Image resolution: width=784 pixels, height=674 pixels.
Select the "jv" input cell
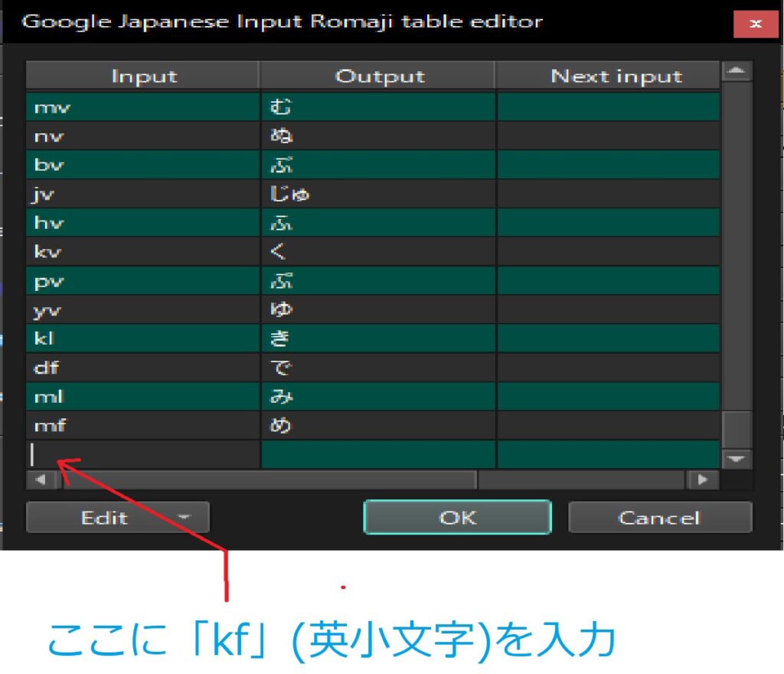(x=143, y=194)
